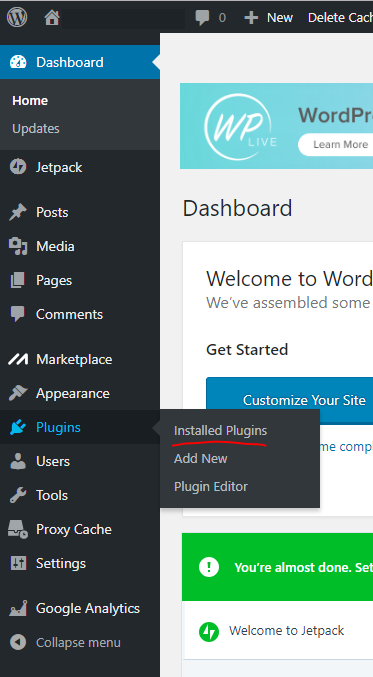The height and width of the screenshot is (677, 373).
Task: Open the Dashboard menu item
Action: (x=80, y=62)
